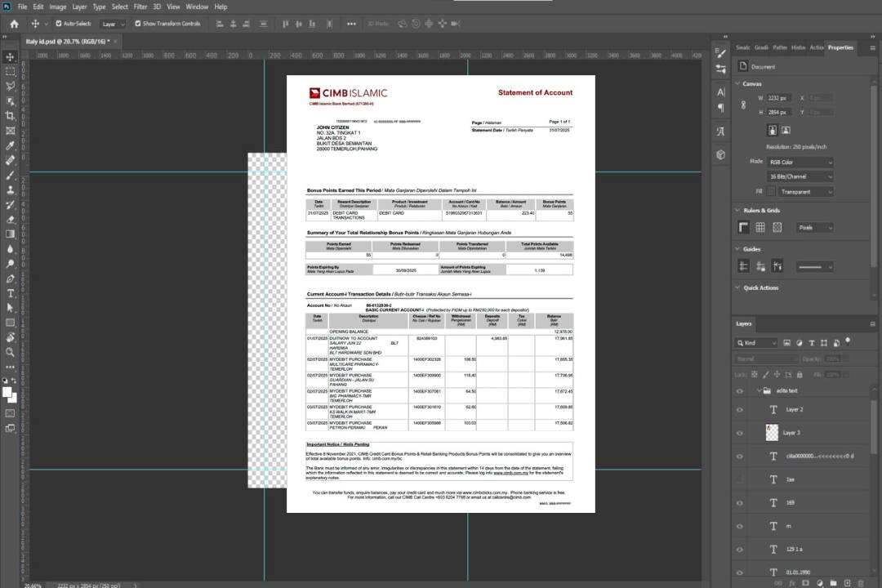Open Paragraph panel icon in side dock
This screenshot has width=882, height=588.
721,108
